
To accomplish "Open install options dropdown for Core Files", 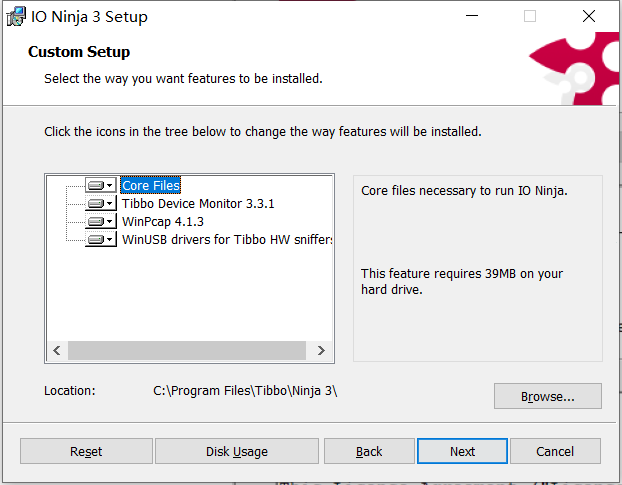I will [x=101, y=185].
